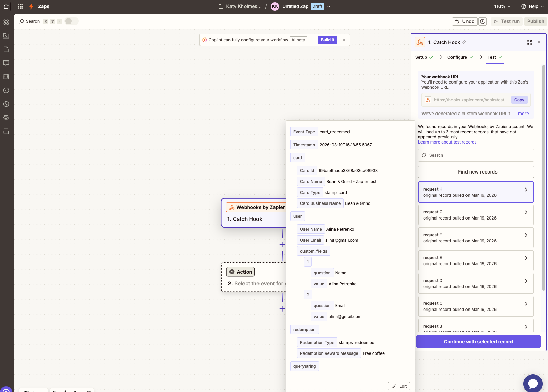Screen dimensions: 548x392
Task: Open the history clock icon in sidebar
Action: [6, 90]
